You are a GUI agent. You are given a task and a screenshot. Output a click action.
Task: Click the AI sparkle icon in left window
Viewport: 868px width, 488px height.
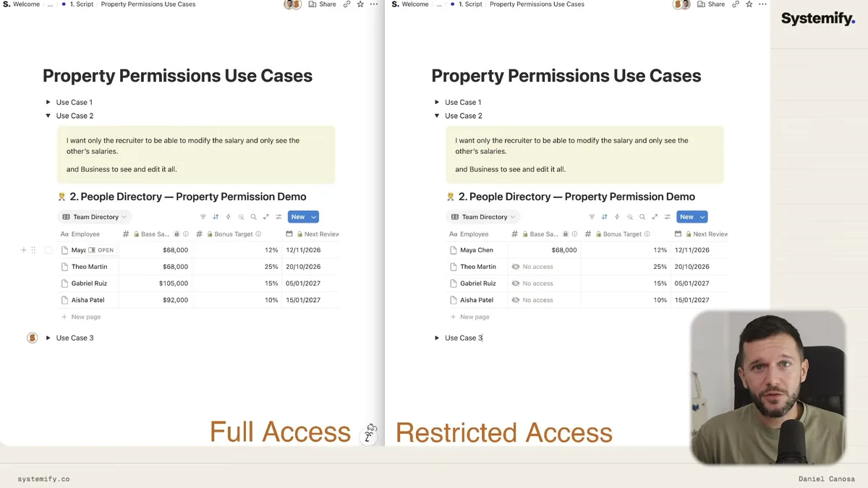coord(241,217)
